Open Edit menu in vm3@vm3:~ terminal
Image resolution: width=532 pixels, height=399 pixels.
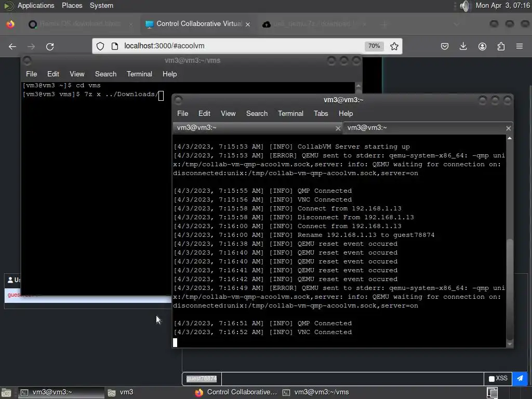(204, 113)
